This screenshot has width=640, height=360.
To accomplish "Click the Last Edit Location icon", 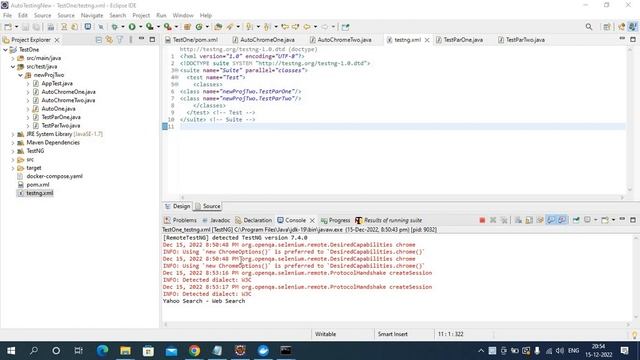I will click(285, 27).
